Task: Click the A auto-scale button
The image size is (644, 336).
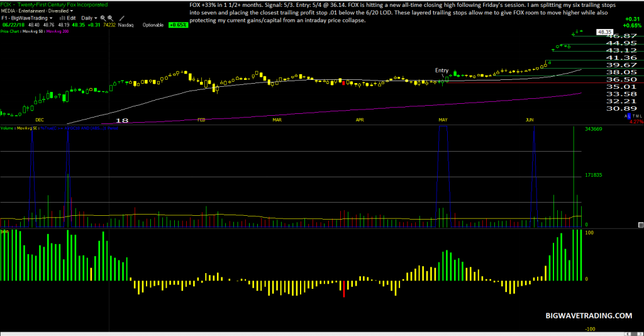Action: click(x=626, y=116)
